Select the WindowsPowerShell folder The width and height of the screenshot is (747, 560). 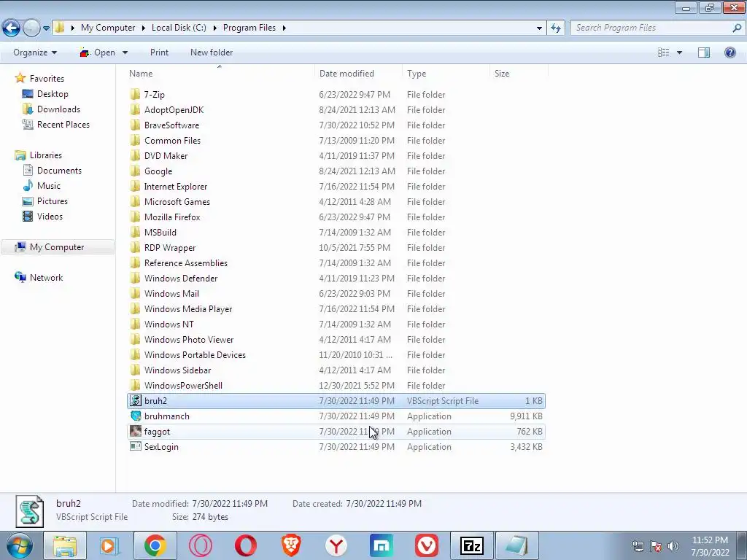tap(183, 385)
